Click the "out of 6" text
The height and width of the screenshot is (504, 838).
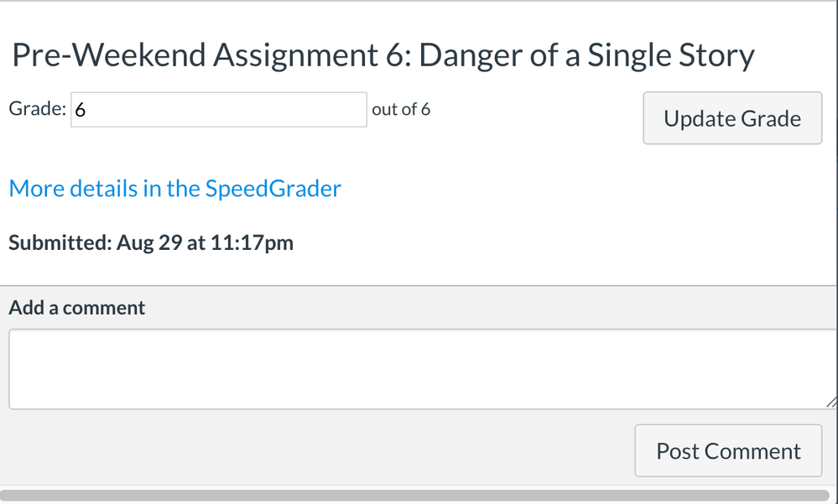pyautogui.click(x=401, y=110)
